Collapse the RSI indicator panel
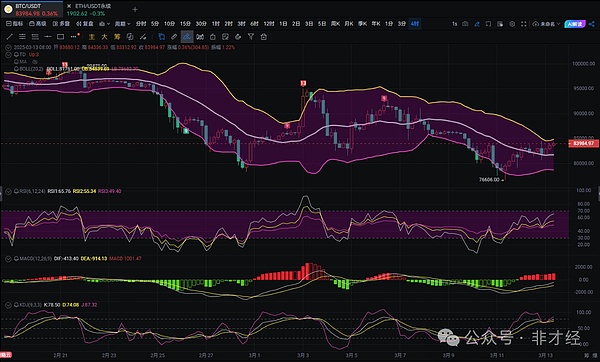The image size is (600, 362). (x=8, y=191)
